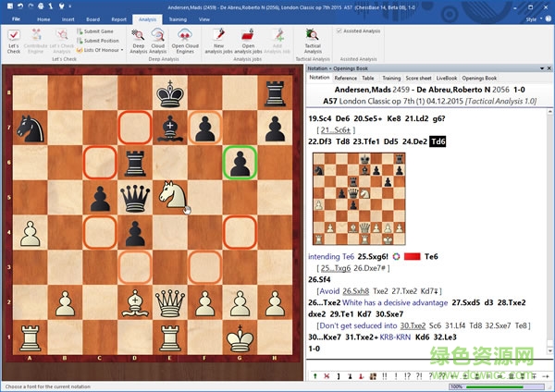Image resolution: width=555 pixels, height=392 pixels.
Task: Click the notation pane vertical scrollbar
Action: (x=549, y=230)
